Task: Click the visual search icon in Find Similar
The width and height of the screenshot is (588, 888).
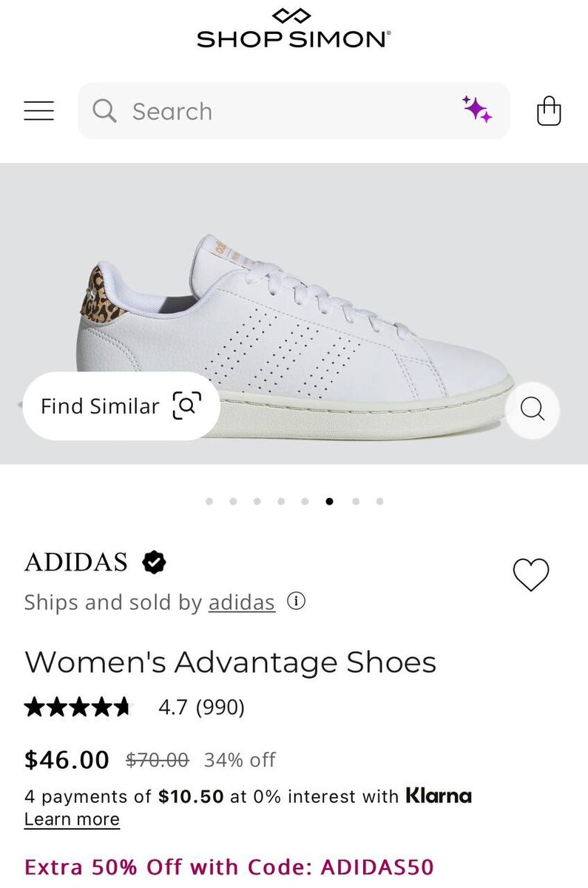Action: [186, 406]
